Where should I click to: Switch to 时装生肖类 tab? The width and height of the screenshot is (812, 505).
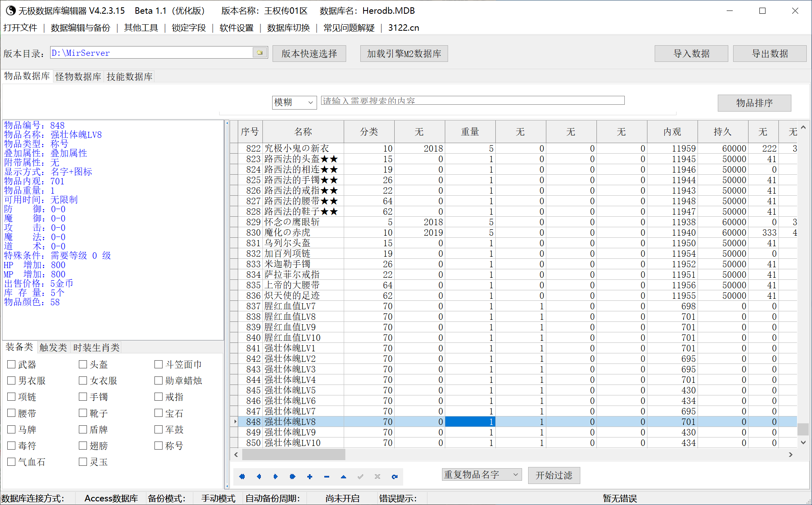[x=96, y=347]
